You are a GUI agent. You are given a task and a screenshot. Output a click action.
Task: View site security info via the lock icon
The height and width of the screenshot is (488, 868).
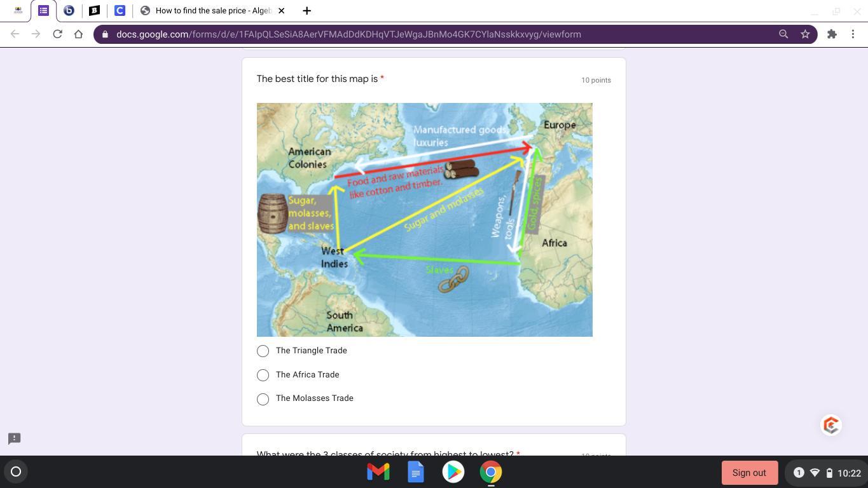[x=105, y=34]
